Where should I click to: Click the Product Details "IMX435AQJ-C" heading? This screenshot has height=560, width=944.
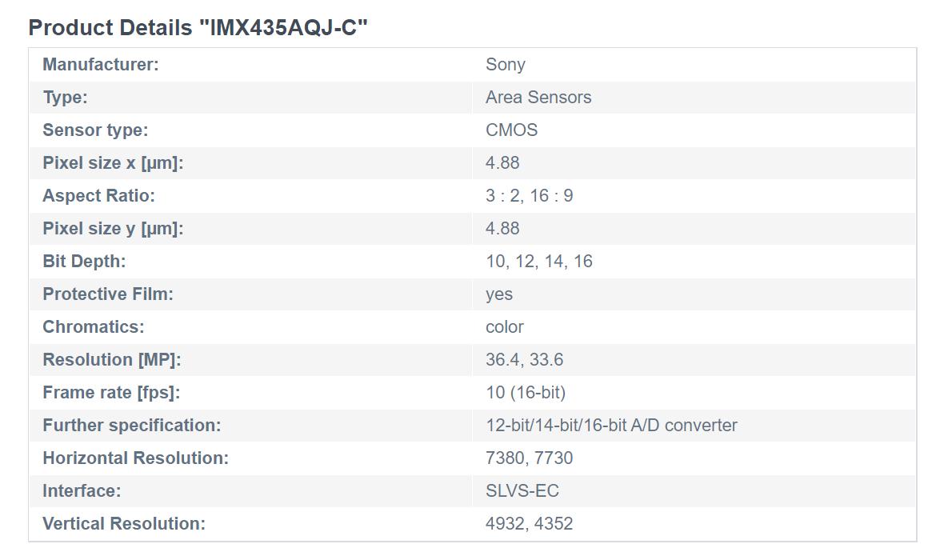point(198,28)
